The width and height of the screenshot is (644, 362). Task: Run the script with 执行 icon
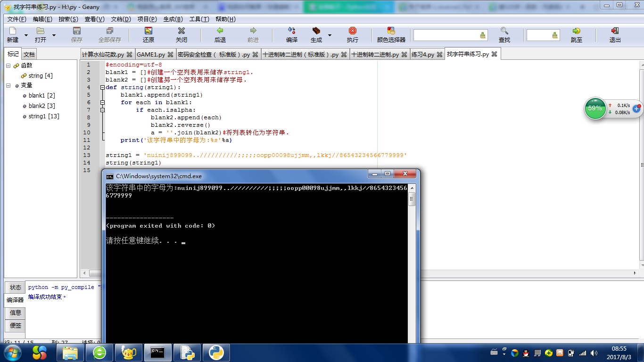pyautogui.click(x=352, y=32)
